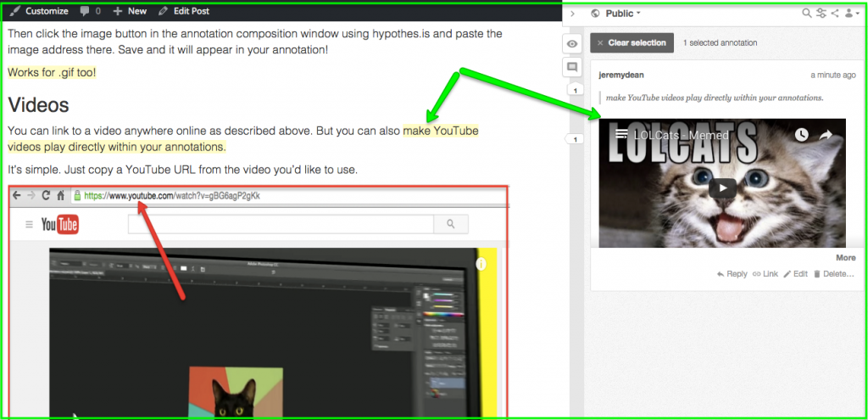Click Delete... on the annotation
868x420 pixels.
834,274
